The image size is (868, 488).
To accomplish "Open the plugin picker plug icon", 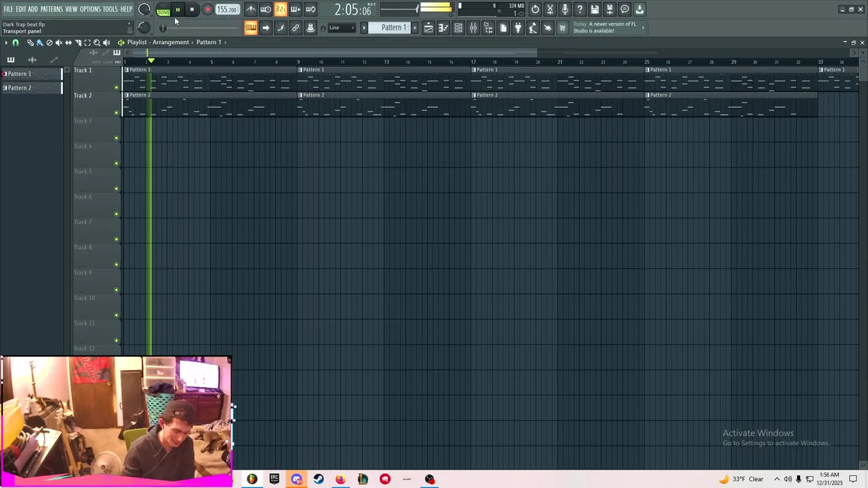I will tap(518, 28).
